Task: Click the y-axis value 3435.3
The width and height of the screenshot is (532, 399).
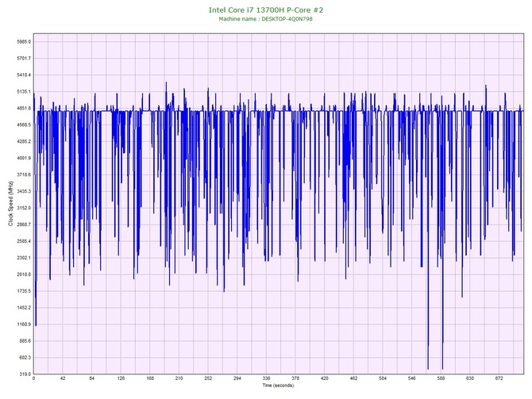Action: point(24,191)
